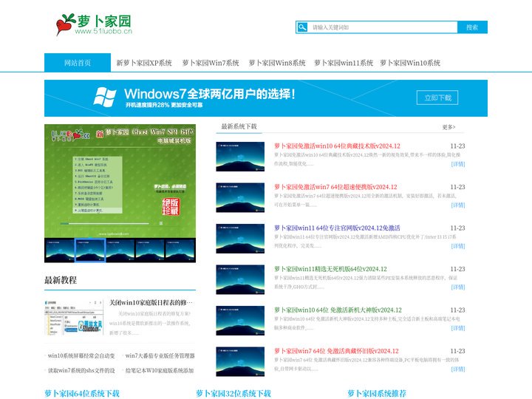This screenshot has width=532, height=399.
Task: Click the 11-23 date of win10 典藏技术版
Action: [457, 146]
